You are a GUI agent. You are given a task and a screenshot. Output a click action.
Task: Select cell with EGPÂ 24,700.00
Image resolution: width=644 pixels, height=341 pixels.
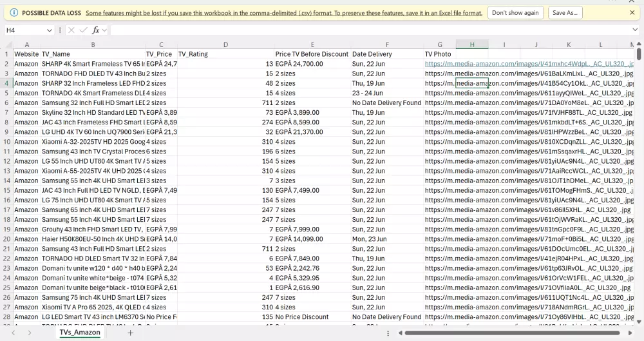coord(312,64)
